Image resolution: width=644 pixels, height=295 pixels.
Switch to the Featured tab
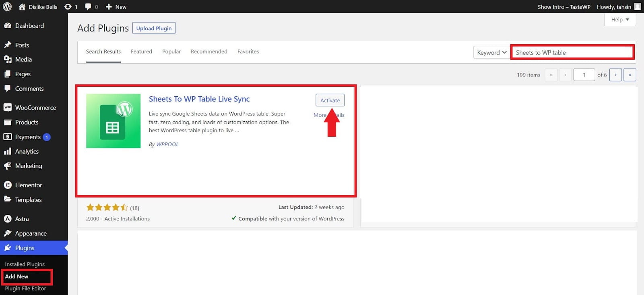[x=141, y=52]
